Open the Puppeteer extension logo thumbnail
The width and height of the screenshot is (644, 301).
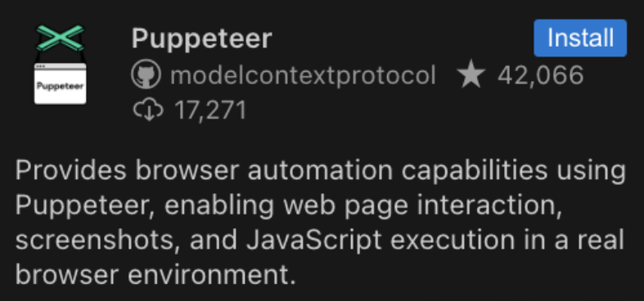click(60, 65)
